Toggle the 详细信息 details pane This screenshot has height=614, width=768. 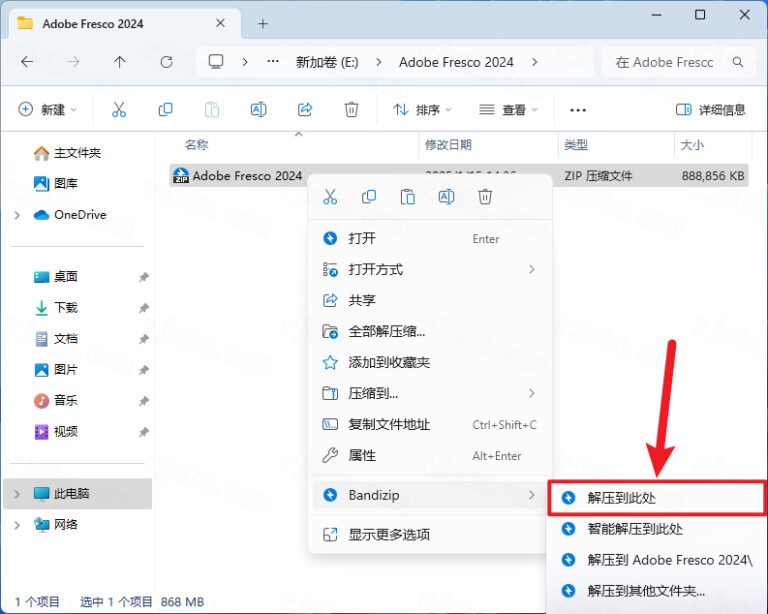point(711,109)
